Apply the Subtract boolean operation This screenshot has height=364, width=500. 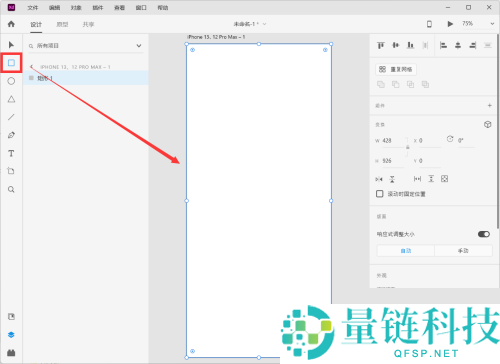click(x=396, y=84)
